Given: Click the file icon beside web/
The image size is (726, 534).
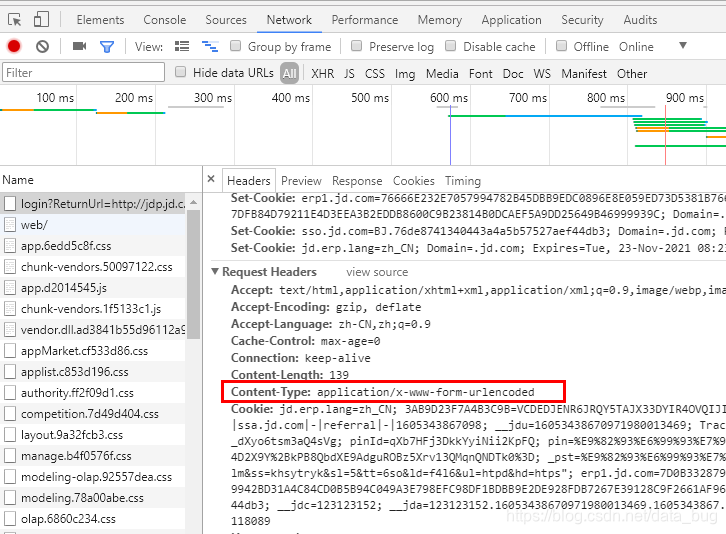Looking at the screenshot, I should click(x=10, y=225).
